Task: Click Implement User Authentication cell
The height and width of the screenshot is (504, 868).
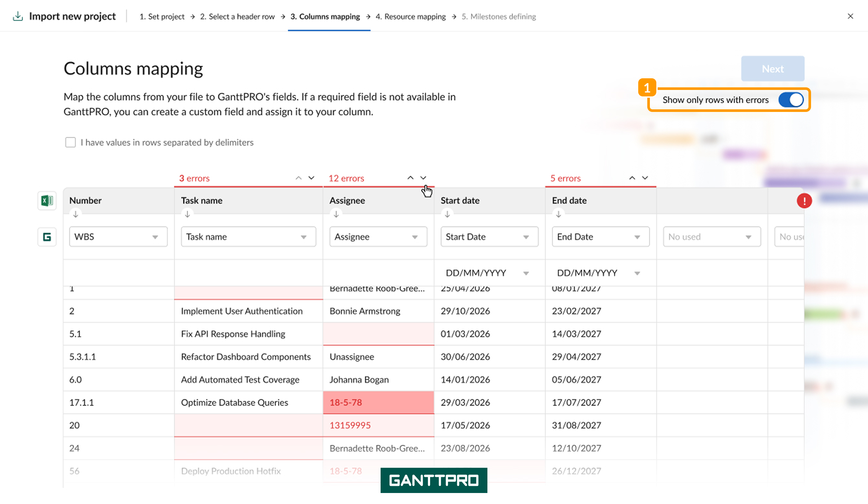Action: point(248,311)
